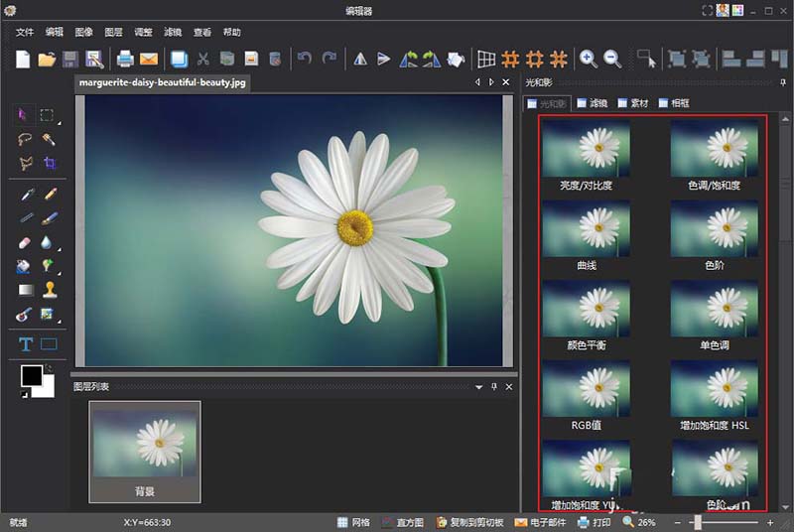Toggle 网格 grid in status bar
This screenshot has height=532, width=794.
(x=352, y=522)
